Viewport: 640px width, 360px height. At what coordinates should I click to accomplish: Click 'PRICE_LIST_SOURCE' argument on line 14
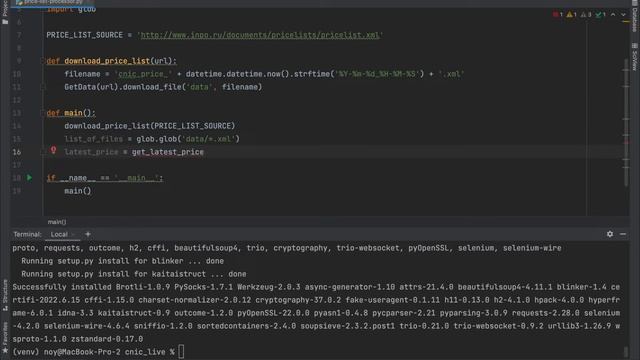[x=193, y=126]
